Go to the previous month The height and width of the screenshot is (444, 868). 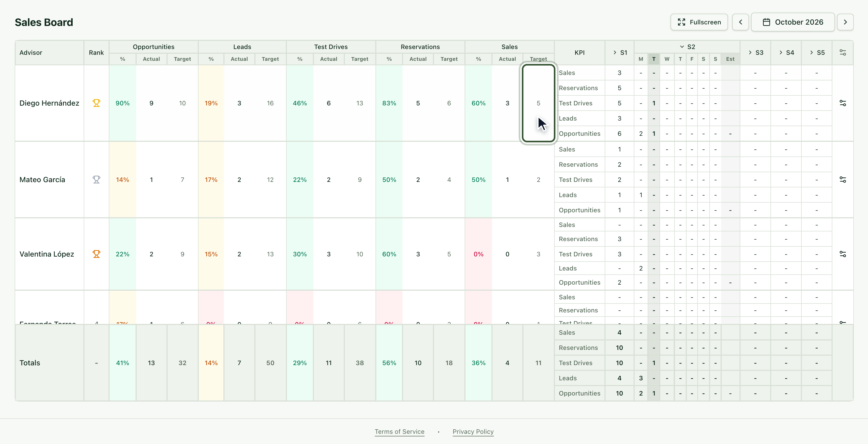point(740,22)
